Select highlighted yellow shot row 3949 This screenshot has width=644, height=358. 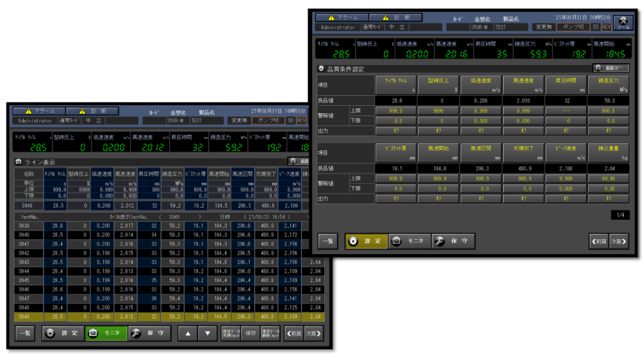tap(169, 316)
